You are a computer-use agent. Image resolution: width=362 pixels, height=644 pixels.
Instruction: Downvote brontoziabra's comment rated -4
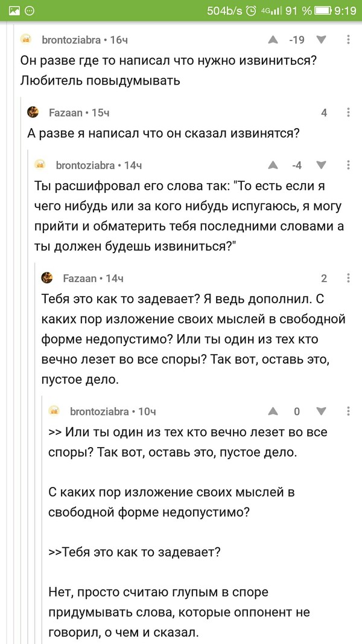[x=321, y=165]
